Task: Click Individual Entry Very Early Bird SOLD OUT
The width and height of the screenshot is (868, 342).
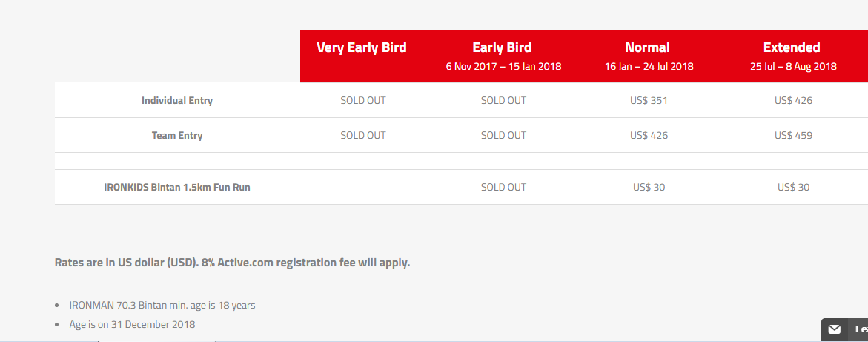Action: click(x=363, y=100)
